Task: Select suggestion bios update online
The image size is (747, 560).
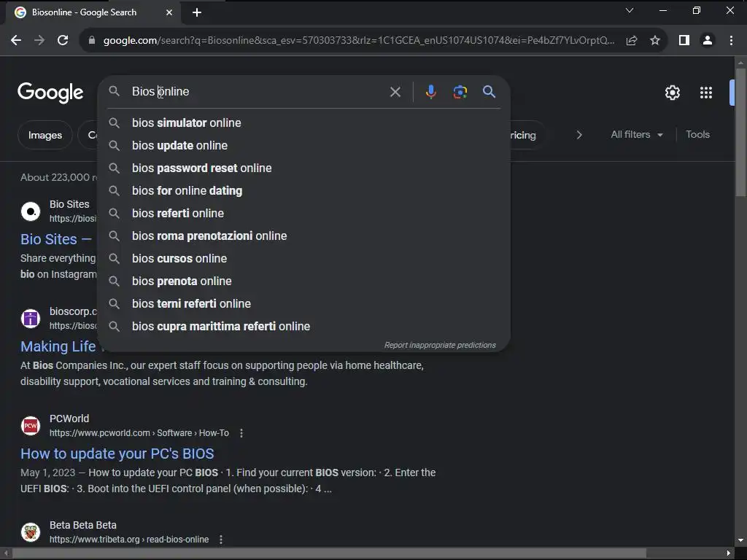Action: (x=304, y=145)
